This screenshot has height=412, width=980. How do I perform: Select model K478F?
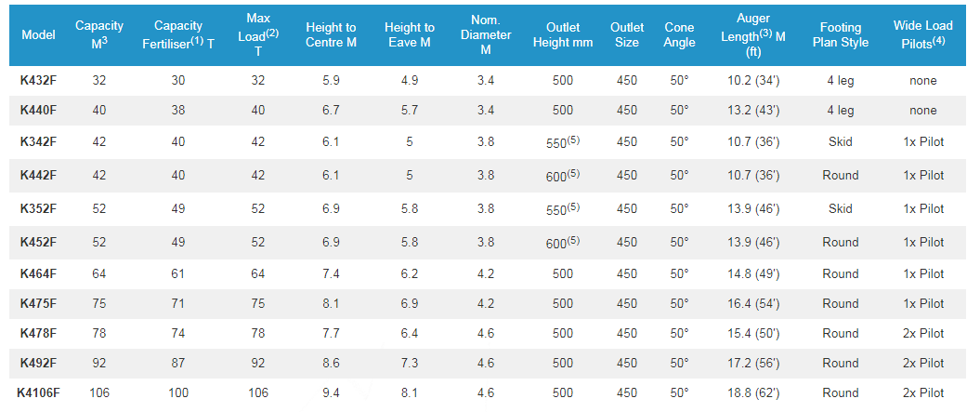tap(38, 333)
